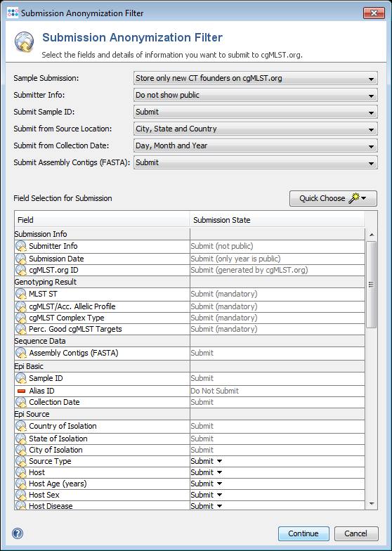
Task: Change Host Age (years) submission state
Action: click(x=207, y=484)
